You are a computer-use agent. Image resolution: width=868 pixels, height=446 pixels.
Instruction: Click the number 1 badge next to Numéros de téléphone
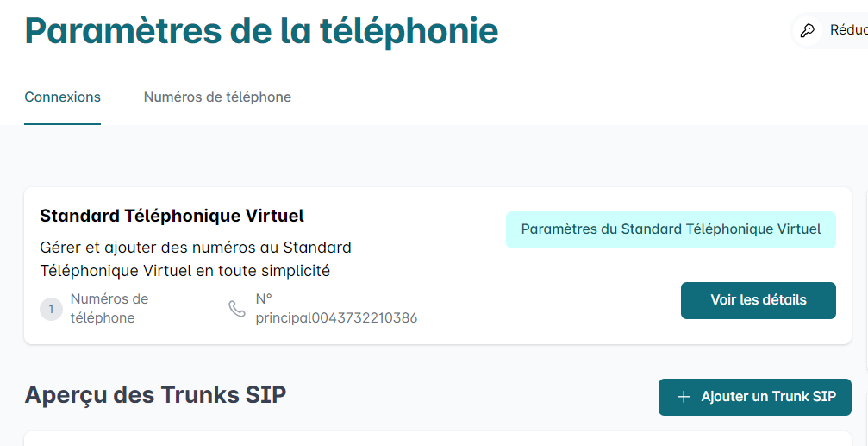click(x=52, y=309)
